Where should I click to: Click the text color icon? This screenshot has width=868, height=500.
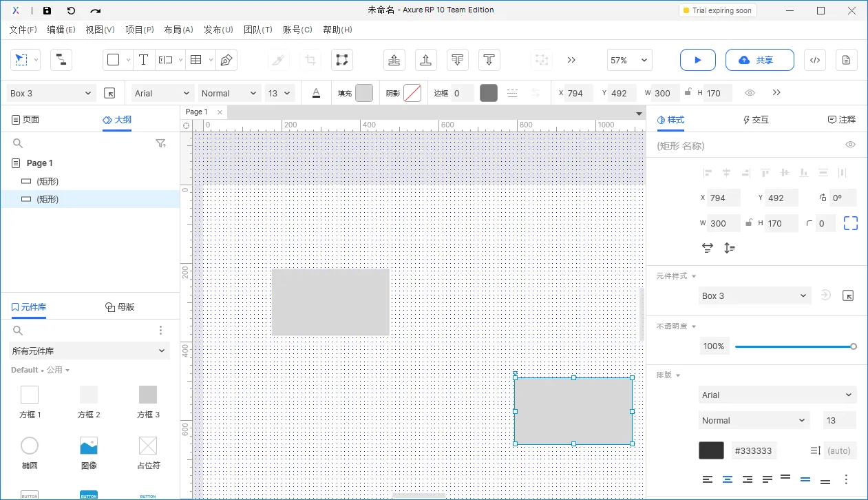click(316, 93)
